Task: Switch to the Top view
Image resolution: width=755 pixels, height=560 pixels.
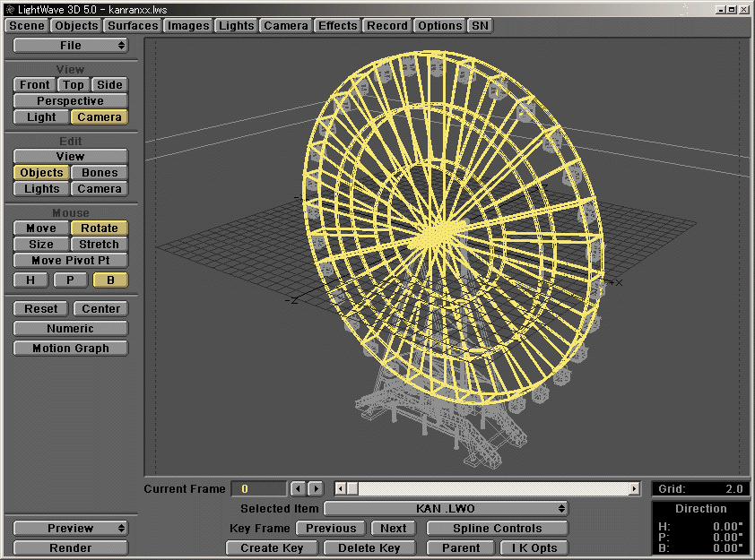Action: pos(73,83)
